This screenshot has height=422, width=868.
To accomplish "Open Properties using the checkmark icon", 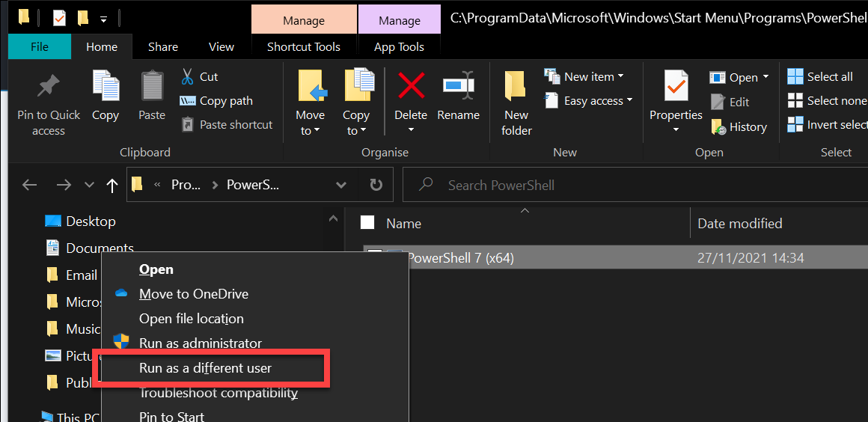I will (676, 87).
